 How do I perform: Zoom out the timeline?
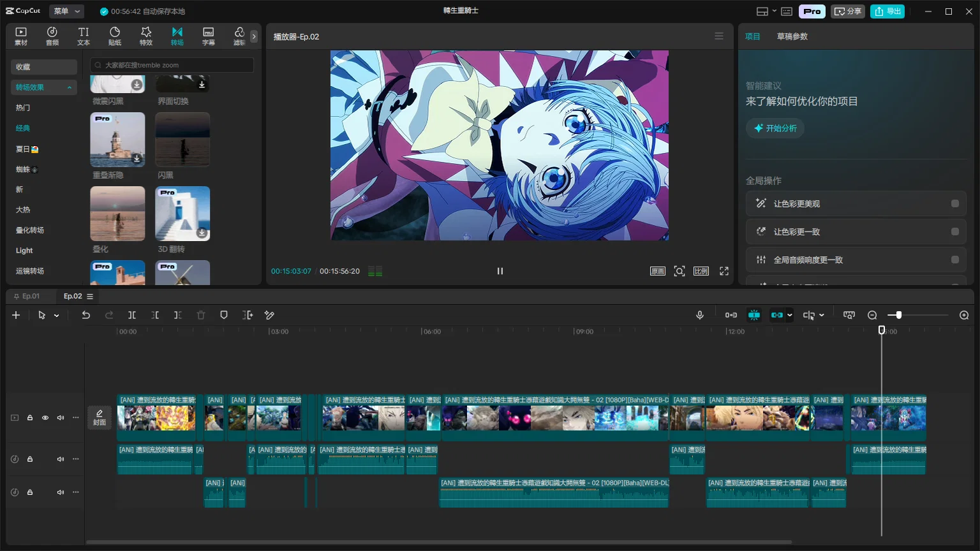pos(872,315)
